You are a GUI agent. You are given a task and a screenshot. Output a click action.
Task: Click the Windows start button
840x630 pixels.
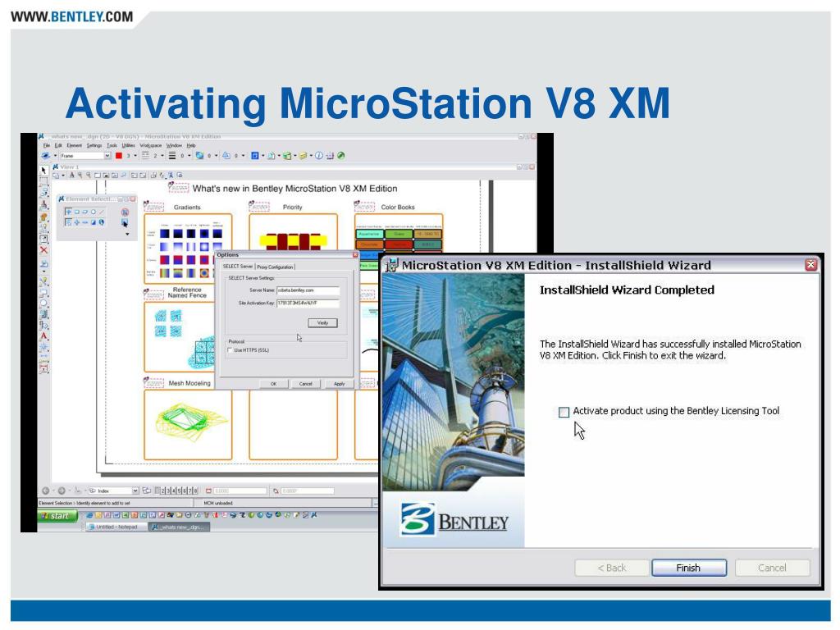58,515
